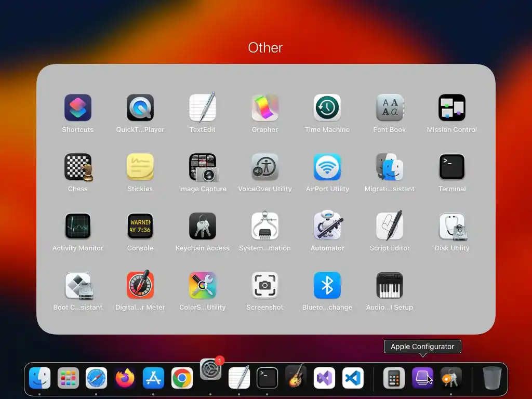Viewport: 532px width, 399px height.
Task: Launch QuickTime Player
Action: 140,108
